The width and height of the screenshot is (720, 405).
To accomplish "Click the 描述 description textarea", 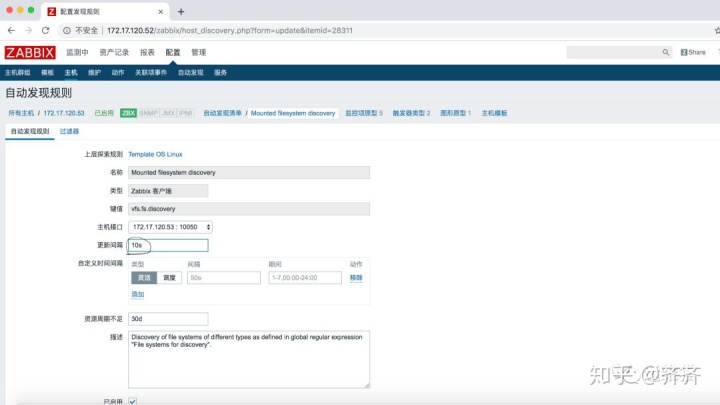I will point(249,360).
